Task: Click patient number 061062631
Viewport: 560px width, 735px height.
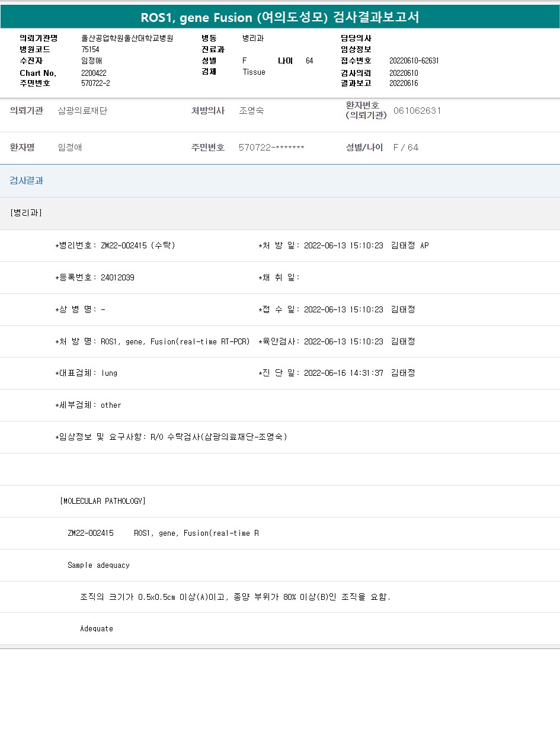Action: coord(417,110)
